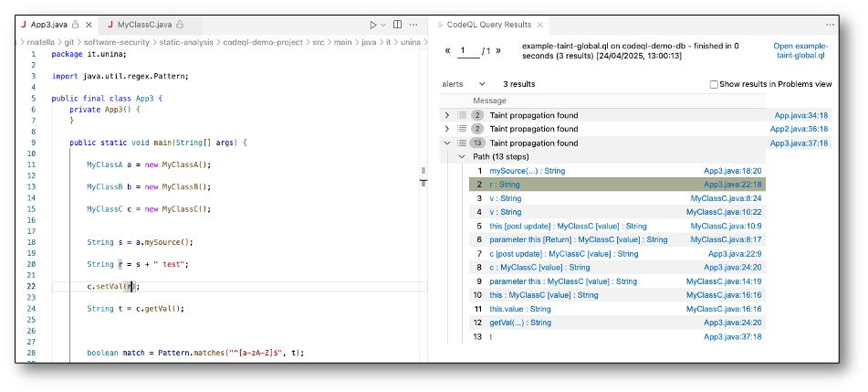868x392 pixels.
Task: Click breadcrumb codeql-demo-project
Action: tap(262, 42)
